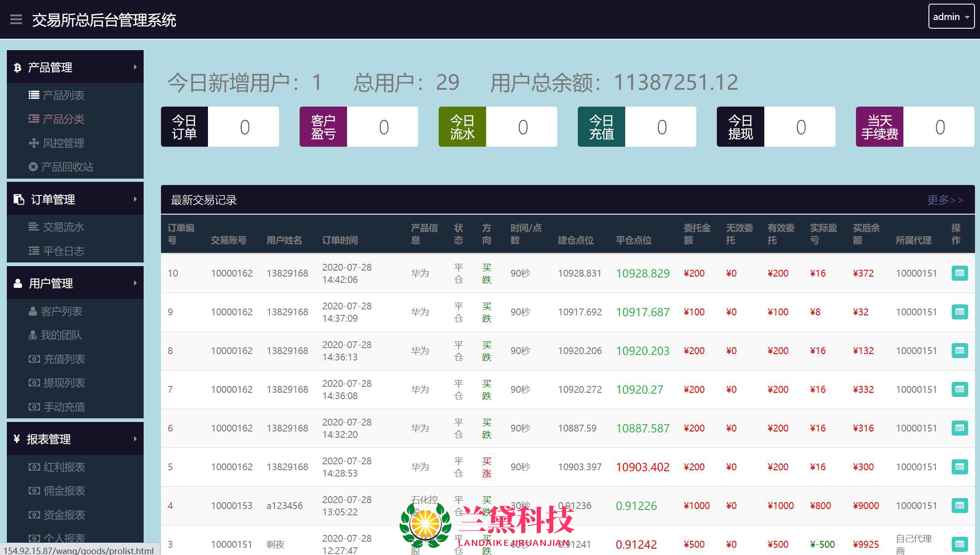Toggle the 用户管理 menu group
The image size is (980, 555).
[x=75, y=283]
